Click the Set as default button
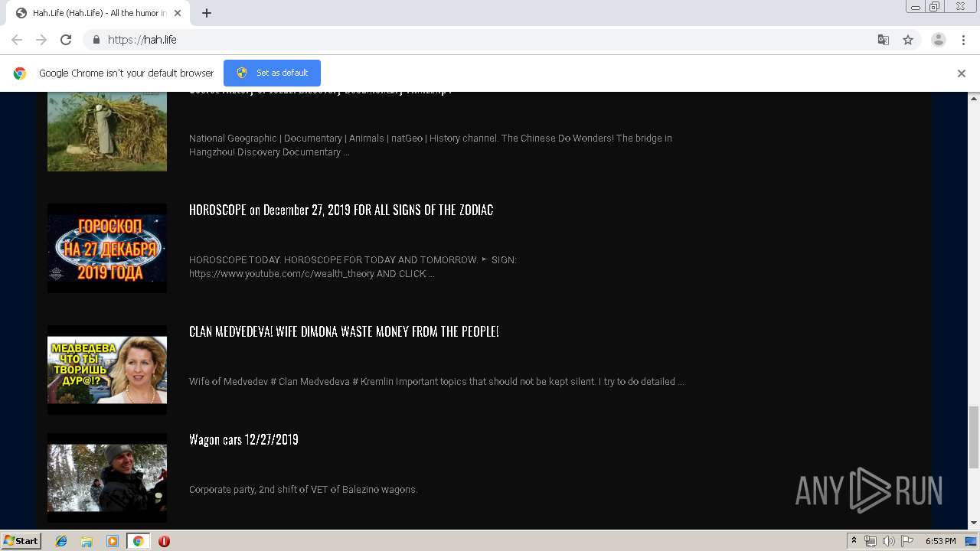The height and width of the screenshot is (551, 980). click(x=272, y=73)
